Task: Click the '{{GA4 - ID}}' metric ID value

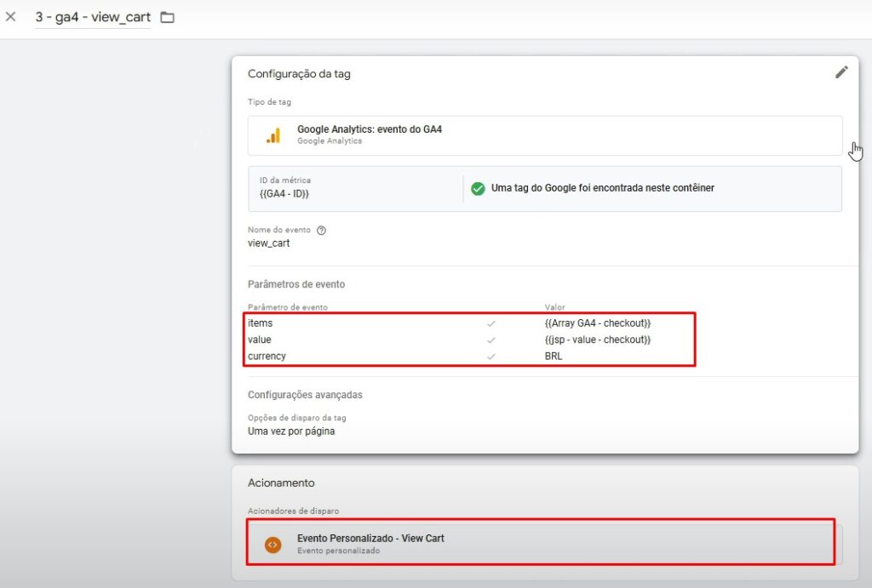Action: pyautogui.click(x=284, y=194)
